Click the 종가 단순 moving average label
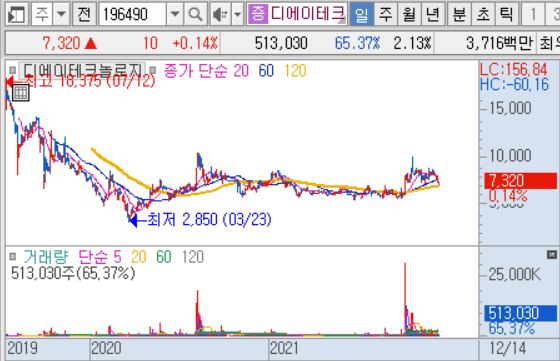Image resolution: width=560 pixels, height=361 pixels. coord(196,71)
